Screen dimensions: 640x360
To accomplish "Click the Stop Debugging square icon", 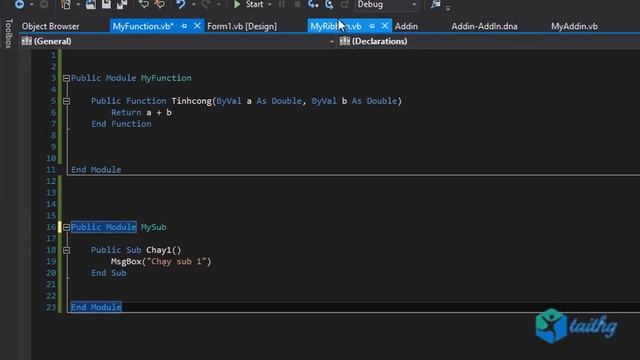I will [298, 4].
